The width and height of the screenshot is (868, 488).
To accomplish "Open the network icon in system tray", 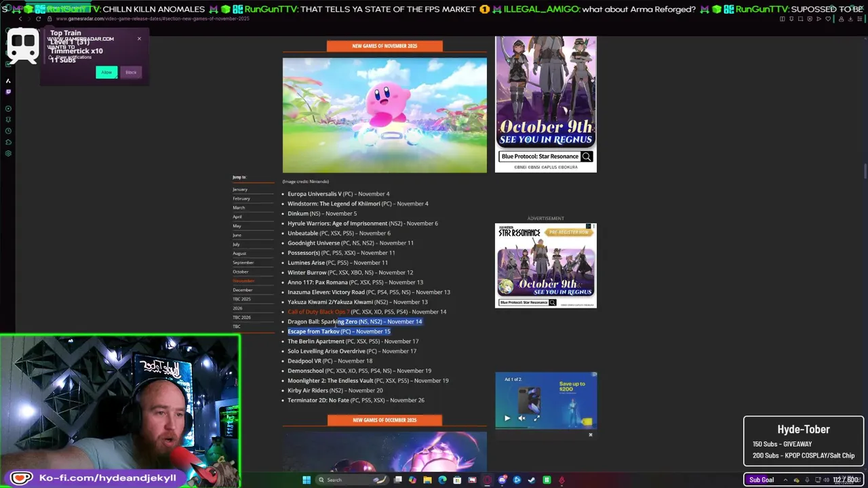I will (818, 480).
